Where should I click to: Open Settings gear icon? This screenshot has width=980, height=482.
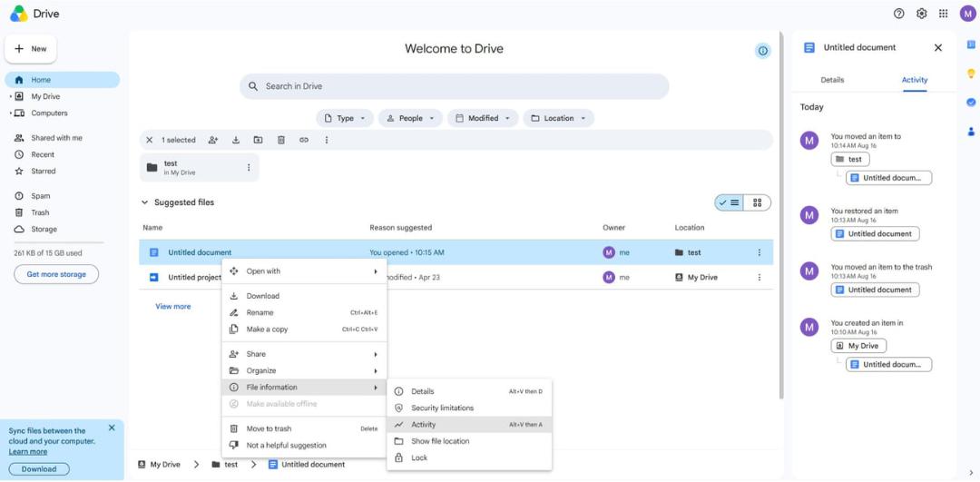[x=921, y=13]
